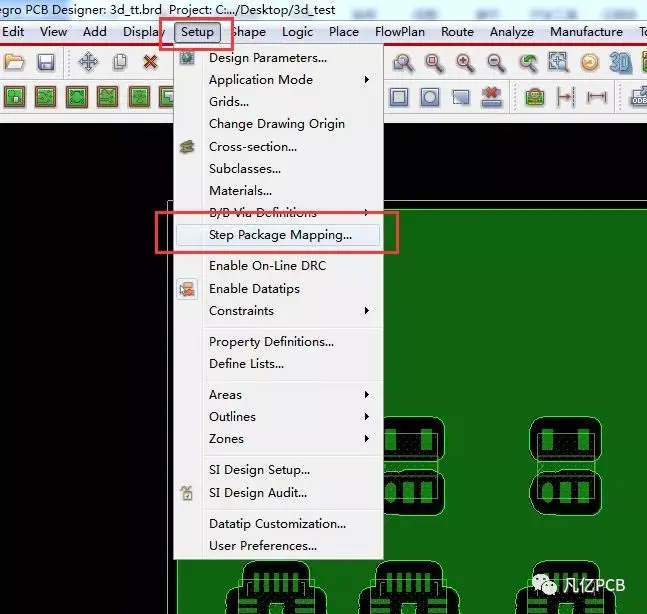Open User Preferences... entry
The height and width of the screenshot is (614, 647).
point(263,546)
